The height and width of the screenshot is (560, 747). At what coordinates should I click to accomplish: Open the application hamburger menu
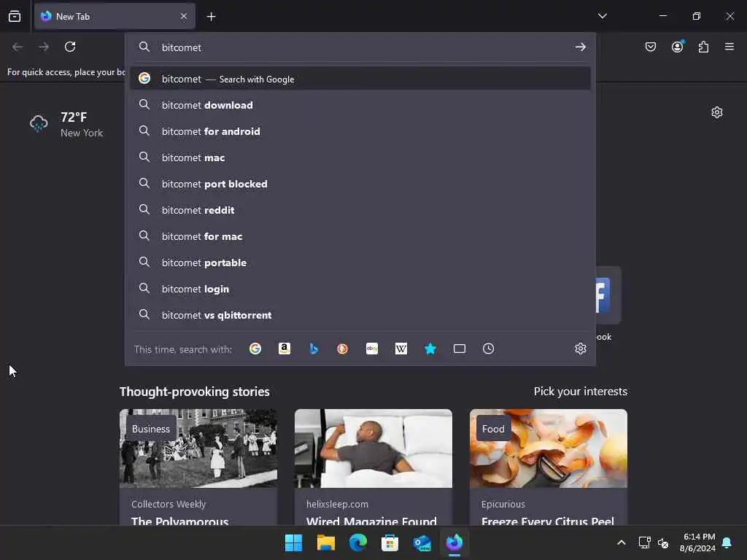click(729, 47)
